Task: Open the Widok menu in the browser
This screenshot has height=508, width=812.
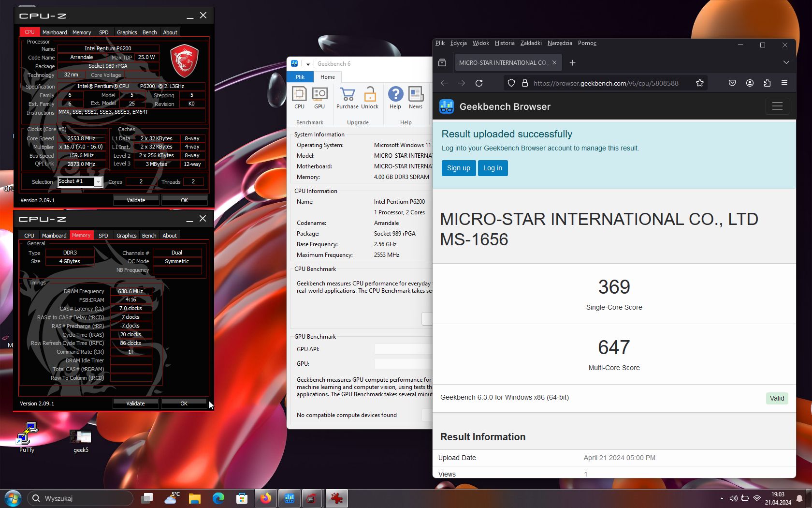Action: point(480,43)
